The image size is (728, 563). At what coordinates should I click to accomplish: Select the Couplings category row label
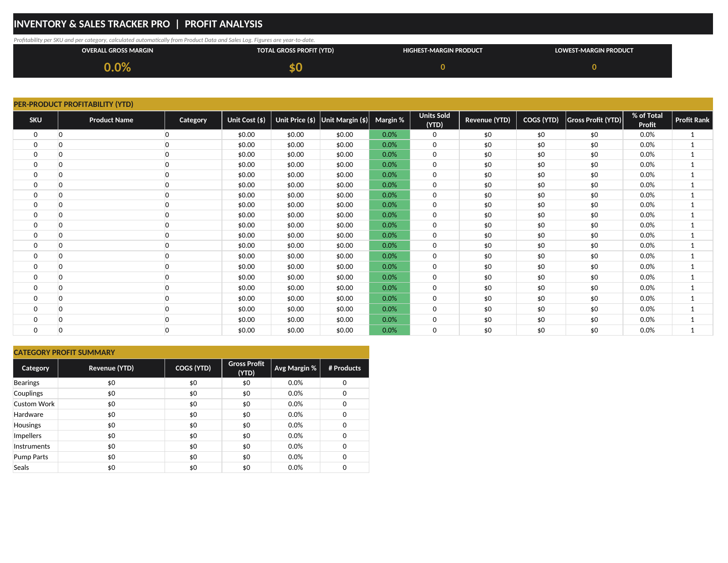(28, 393)
